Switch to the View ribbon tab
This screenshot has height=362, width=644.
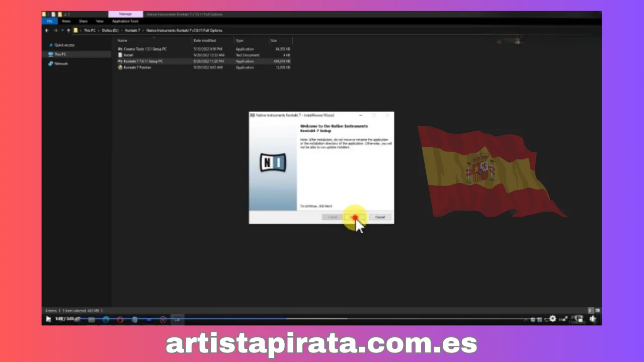coord(100,21)
